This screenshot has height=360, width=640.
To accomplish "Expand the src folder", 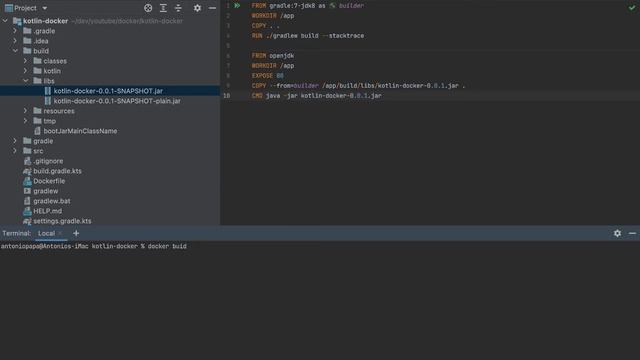I will (x=15, y=151).
